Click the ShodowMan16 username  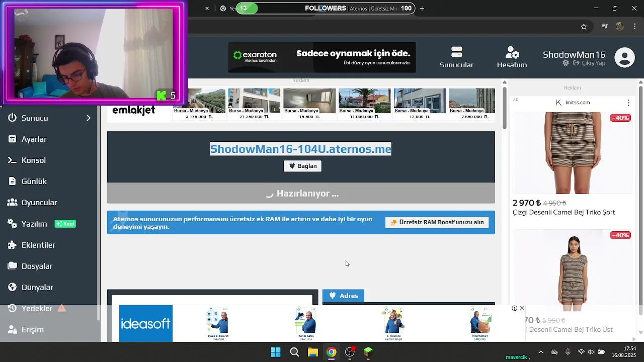(x=574, y=54)
